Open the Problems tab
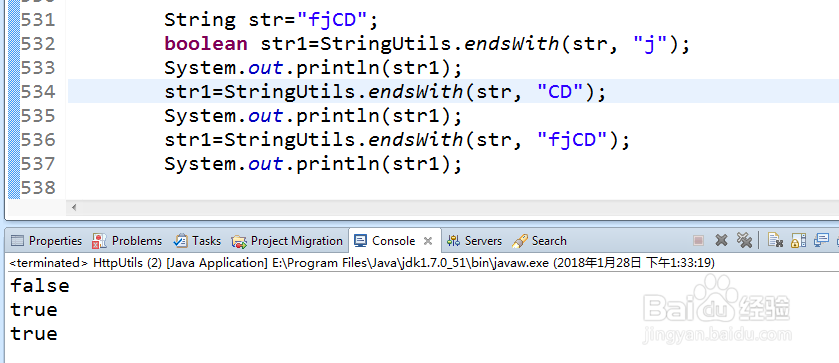This screenshot has height=363, width=839. click(x=127, y=241)
